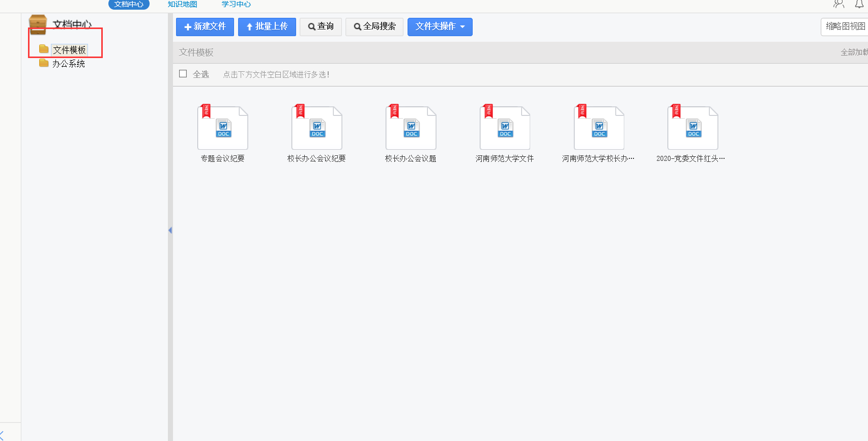This screenshot has height=441, width=868.
Task: Open the 2020-党委文件红头 document icon
Action: pyautogui.click(x=692, y=128)
